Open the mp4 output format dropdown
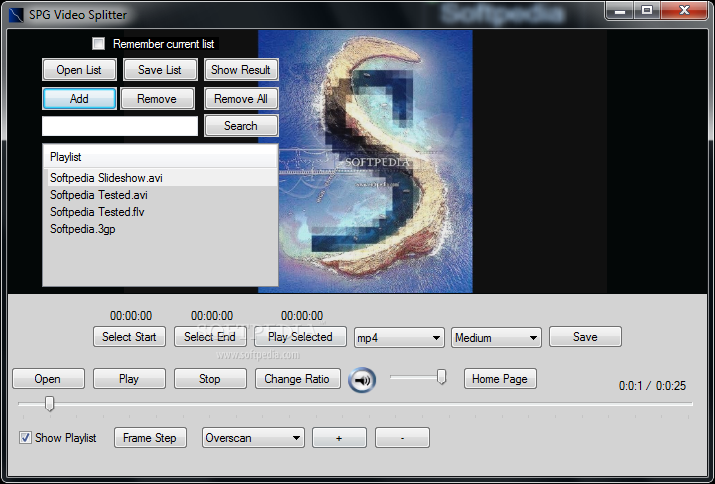This screenshot has width=715, height=484. point(399,338)
